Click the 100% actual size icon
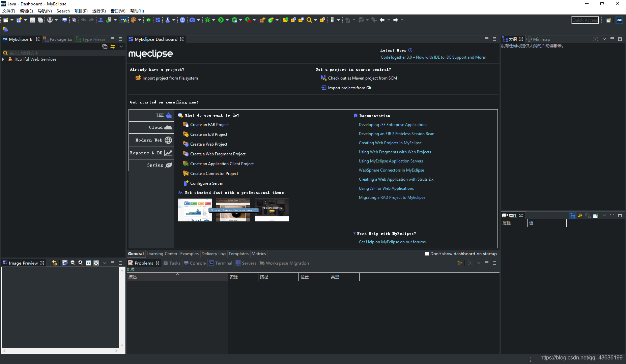 point(88,263)
